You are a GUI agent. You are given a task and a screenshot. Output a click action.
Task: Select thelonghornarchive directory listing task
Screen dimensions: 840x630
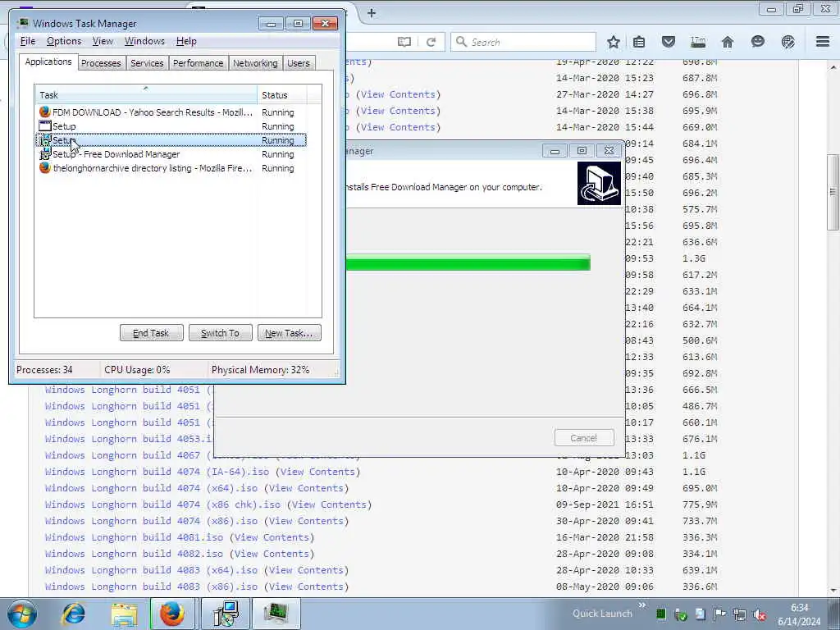(171, 168)
